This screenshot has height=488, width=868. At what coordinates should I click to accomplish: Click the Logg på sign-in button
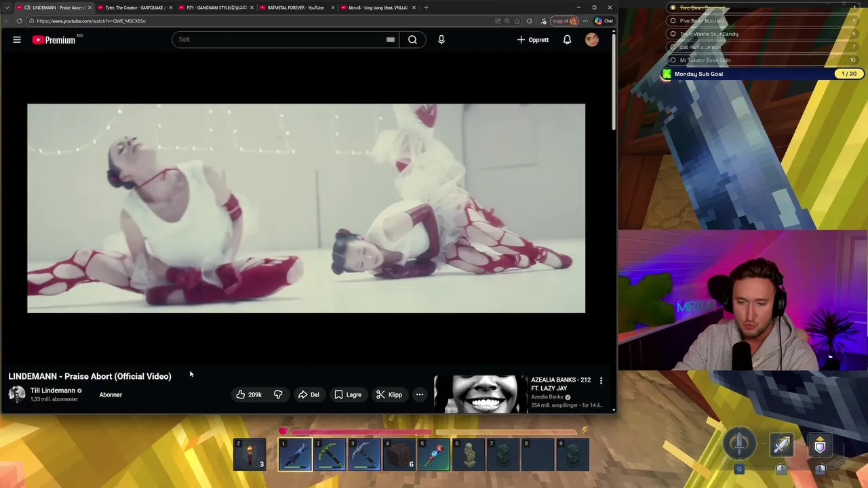[565, 21]
